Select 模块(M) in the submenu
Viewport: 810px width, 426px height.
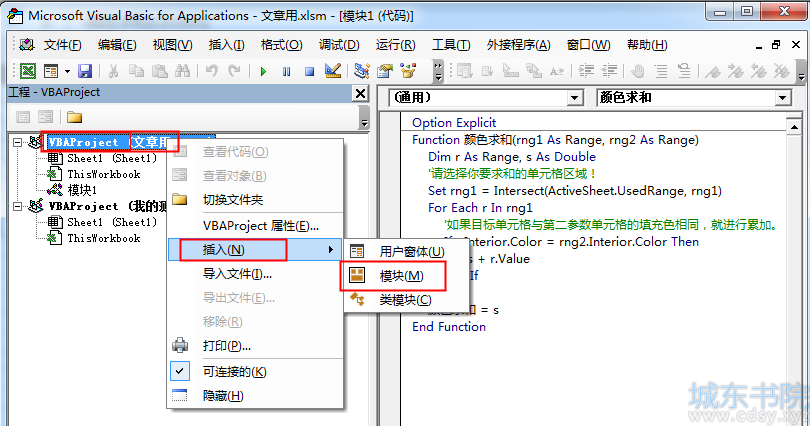coord(407,276)
